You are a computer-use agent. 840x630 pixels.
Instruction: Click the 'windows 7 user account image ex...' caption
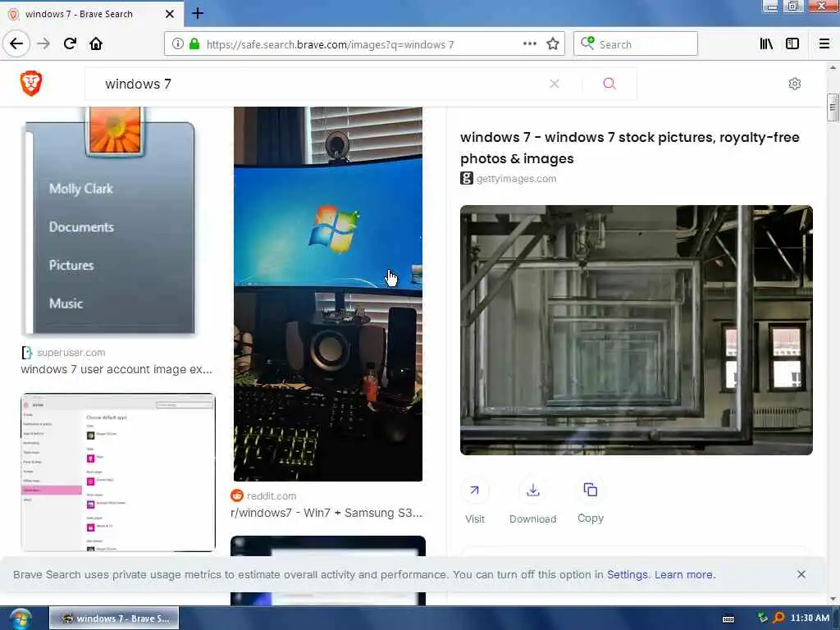(116, 369)
